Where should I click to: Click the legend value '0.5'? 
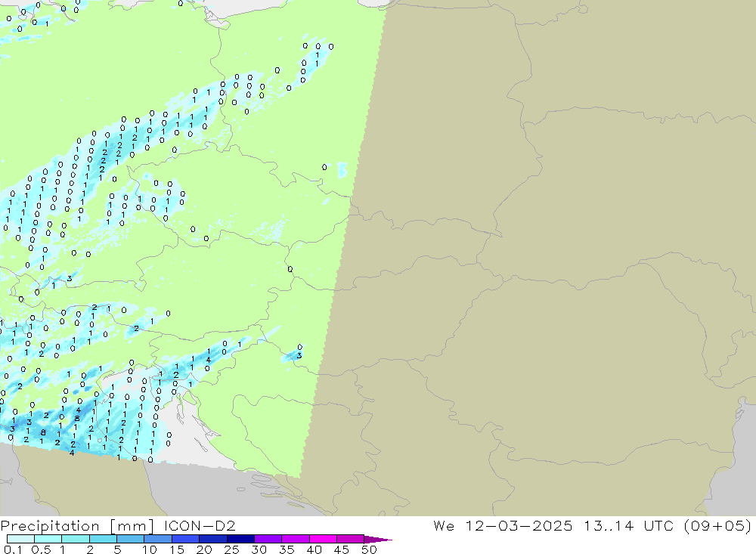pos(41,549)
